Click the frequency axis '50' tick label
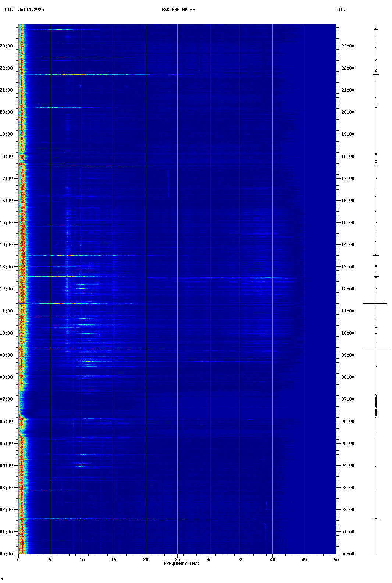 pos(336,560)
